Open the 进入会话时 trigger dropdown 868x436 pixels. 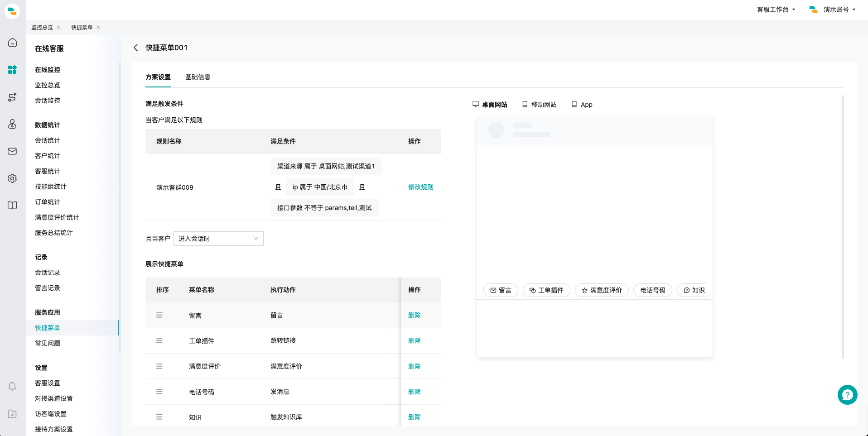(218, 239)
